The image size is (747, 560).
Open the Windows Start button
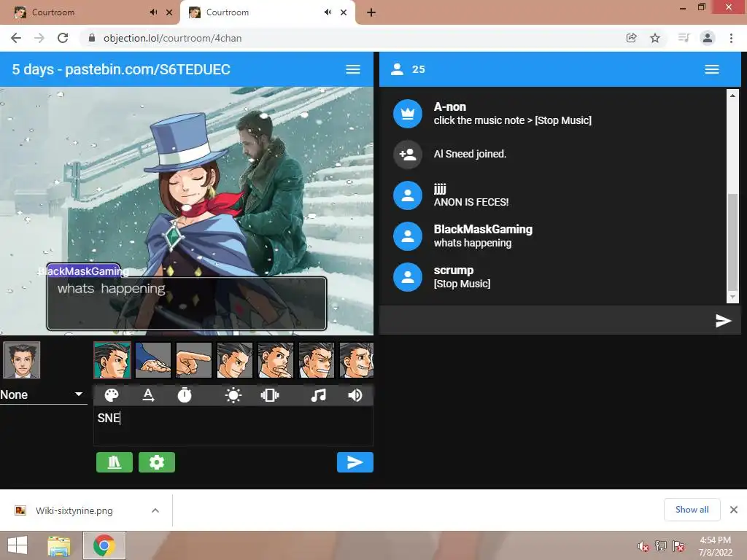point(18,545)
